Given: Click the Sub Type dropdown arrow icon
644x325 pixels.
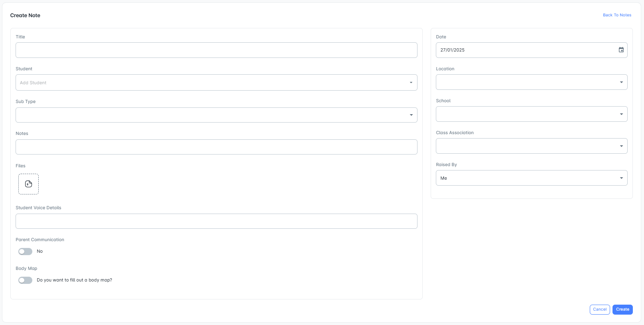Looking at the screenshot, I should tap(411, 115).
